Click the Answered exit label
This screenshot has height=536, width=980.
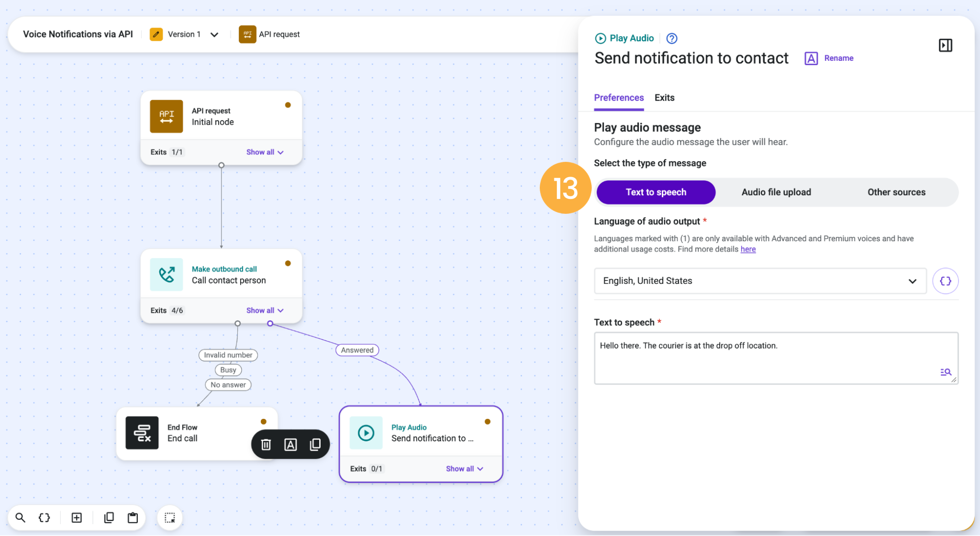(x=357, y=350)
